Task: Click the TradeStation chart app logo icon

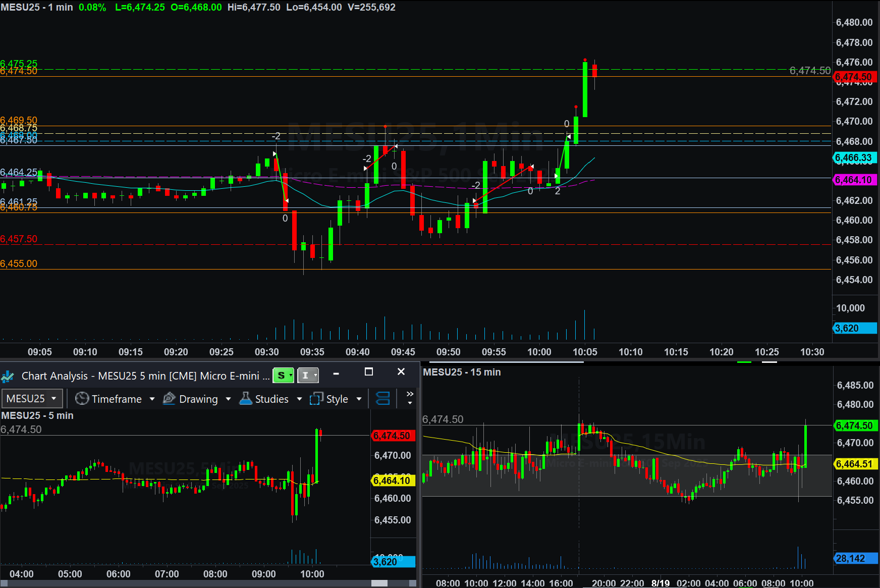Action: click(8, 377)
